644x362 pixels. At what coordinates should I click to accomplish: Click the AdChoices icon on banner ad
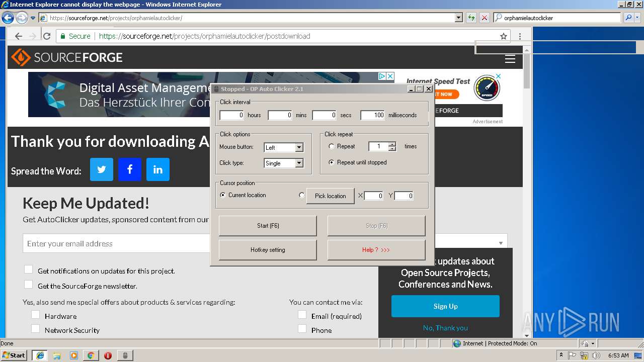click(x=382, y=76)
